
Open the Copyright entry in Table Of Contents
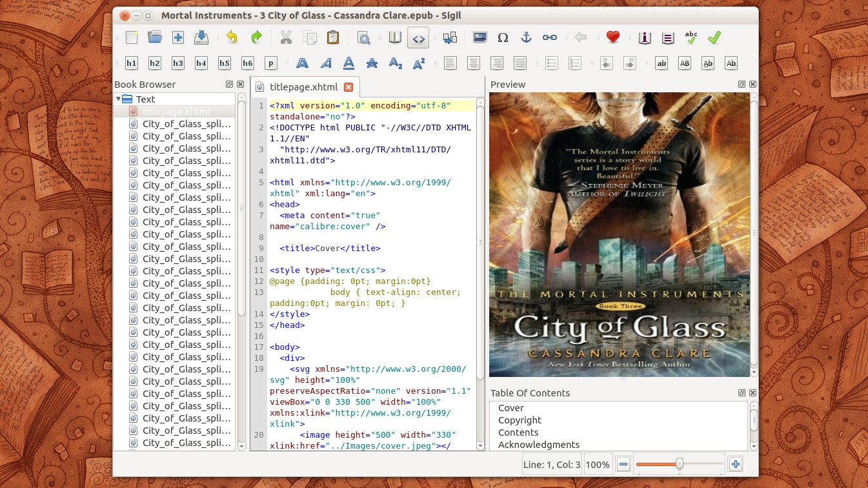(520, 420)
